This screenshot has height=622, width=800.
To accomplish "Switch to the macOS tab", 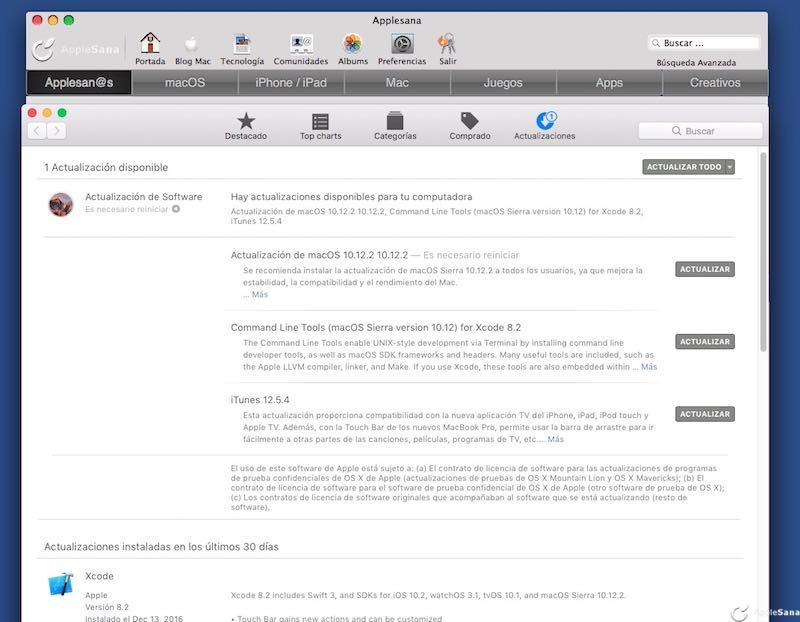I will (185, 83).
